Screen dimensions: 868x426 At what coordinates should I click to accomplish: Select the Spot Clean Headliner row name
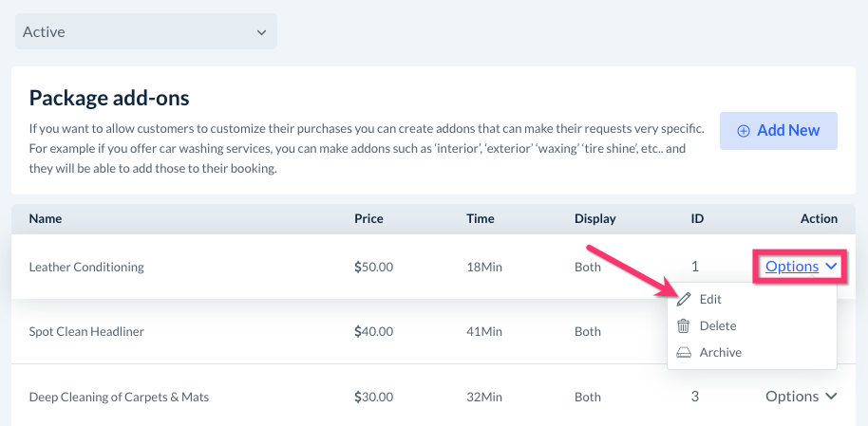pyautogui.click(x=86, y=331)
